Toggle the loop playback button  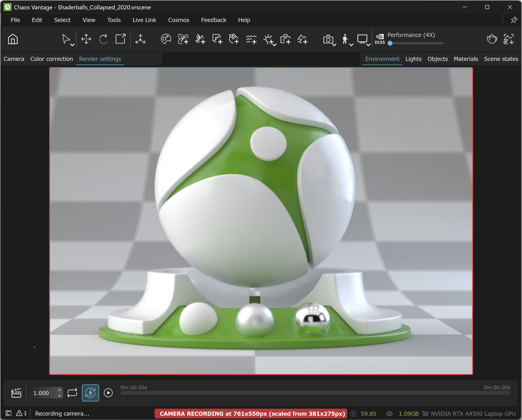(72, 393)
